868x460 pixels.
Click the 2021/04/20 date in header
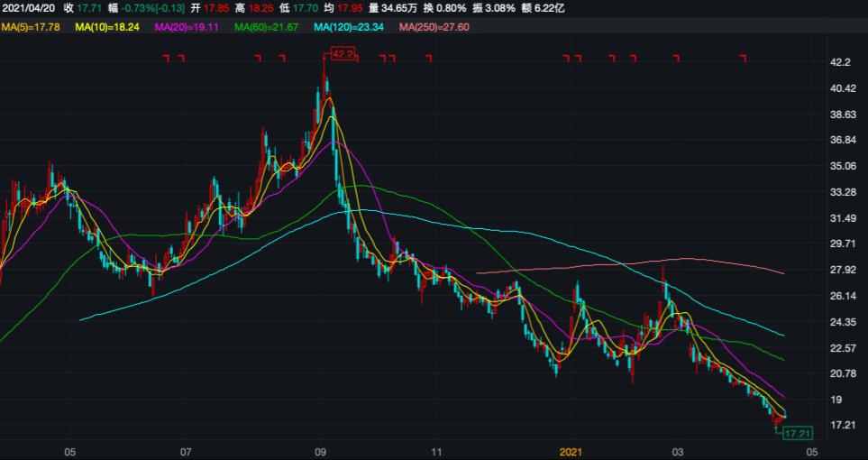point(29,8)
